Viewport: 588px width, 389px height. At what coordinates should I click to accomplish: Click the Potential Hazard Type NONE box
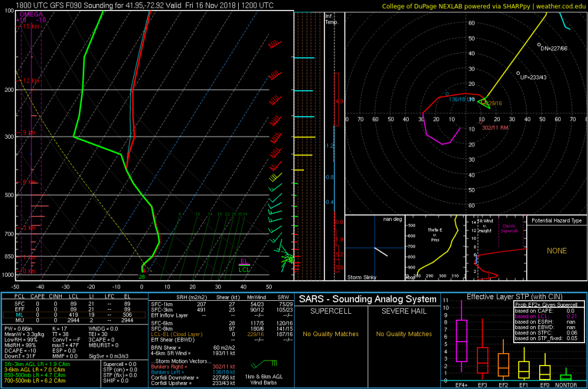point(557,251)
